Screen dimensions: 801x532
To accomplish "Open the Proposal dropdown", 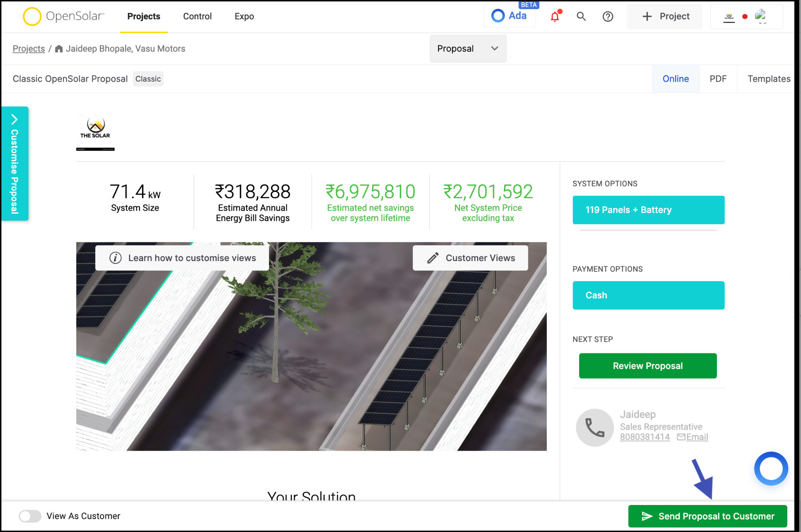I will (x=468, y=48).
